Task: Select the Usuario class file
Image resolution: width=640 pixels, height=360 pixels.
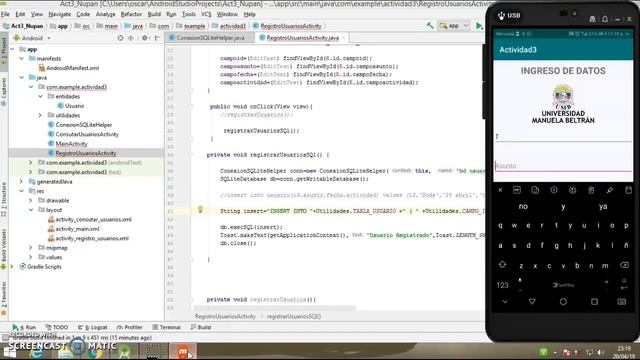Action: click(74, 106)
